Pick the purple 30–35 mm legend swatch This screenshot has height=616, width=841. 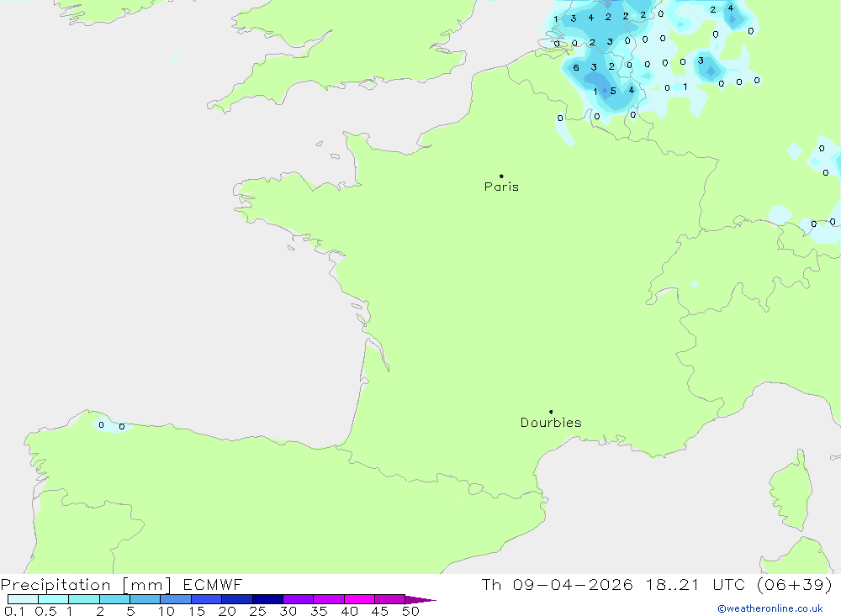click(298, 599)
